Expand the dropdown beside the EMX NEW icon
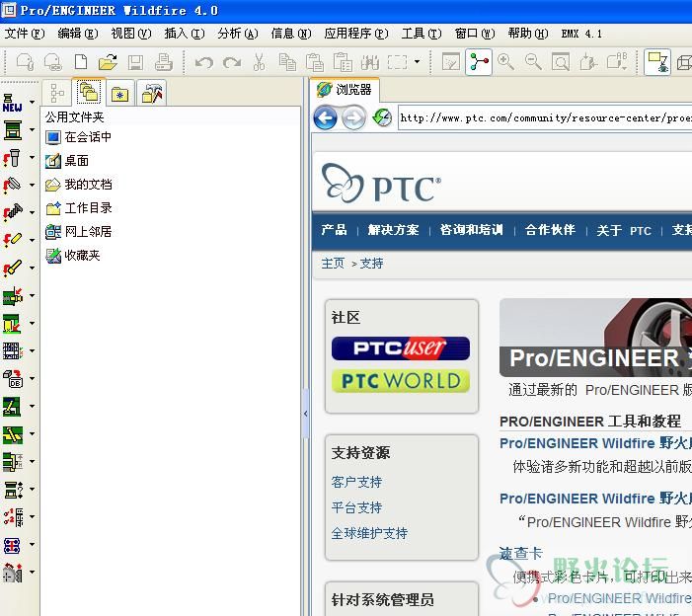The height and width of the screenshot is (616, 692). coord(32,103)
